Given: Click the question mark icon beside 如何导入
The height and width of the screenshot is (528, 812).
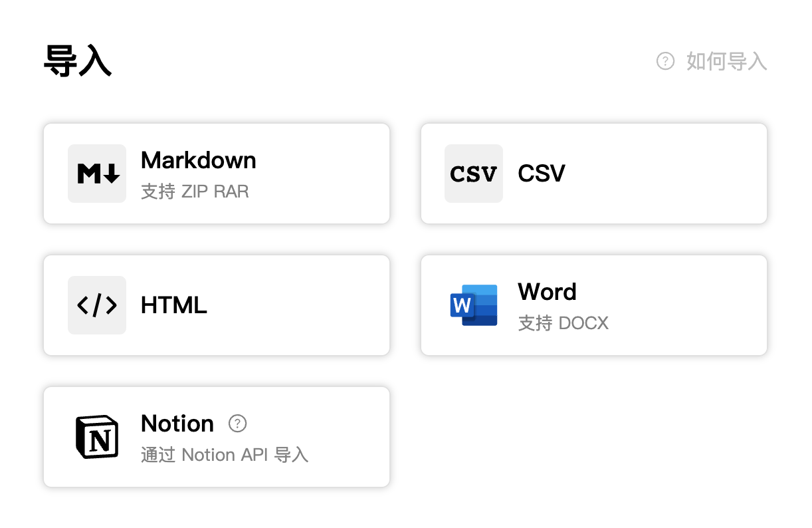Looking at the screenshot, I should [x=665, y=61].
